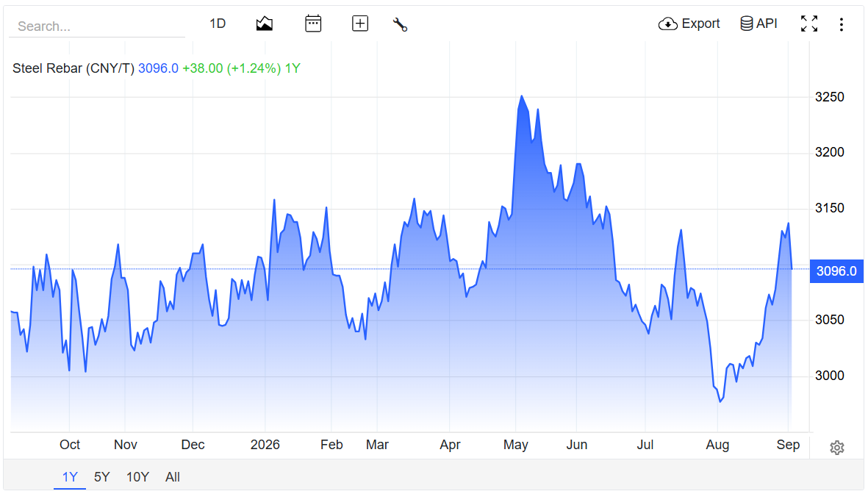Click the 3050 price axis label
The height and width of the screenshot is (494, 868).
click(x=829, y=320)
